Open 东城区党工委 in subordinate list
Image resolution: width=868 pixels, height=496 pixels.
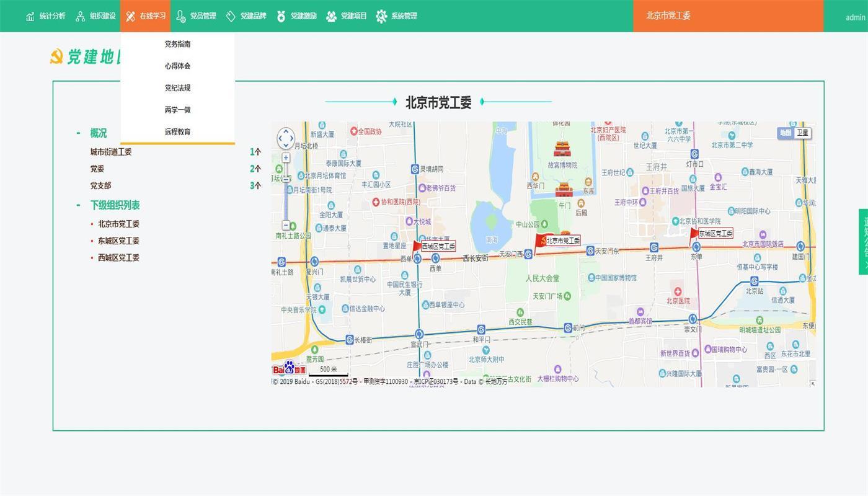coord(118,241)
